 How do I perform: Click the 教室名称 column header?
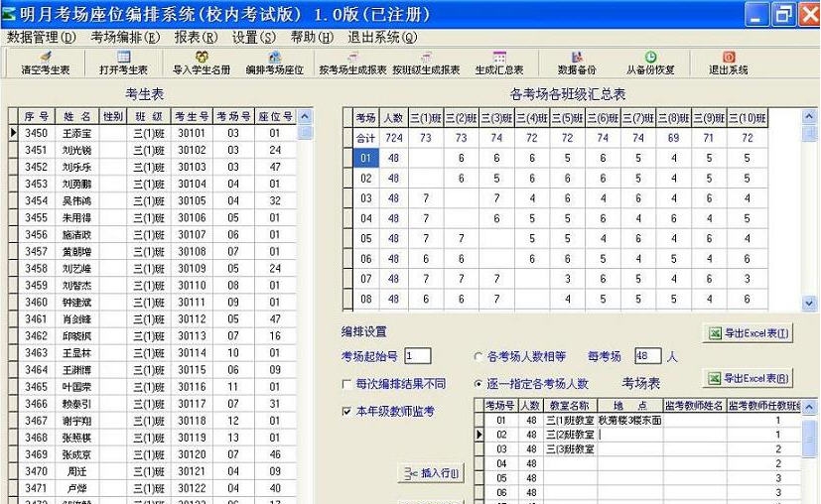click(570, 406)
